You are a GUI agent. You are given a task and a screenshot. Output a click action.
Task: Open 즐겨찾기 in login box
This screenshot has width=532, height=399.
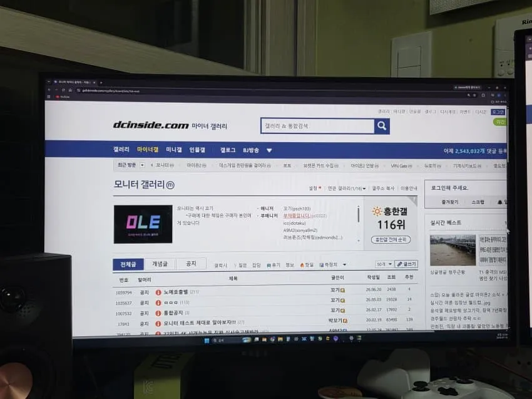point(449,202)
